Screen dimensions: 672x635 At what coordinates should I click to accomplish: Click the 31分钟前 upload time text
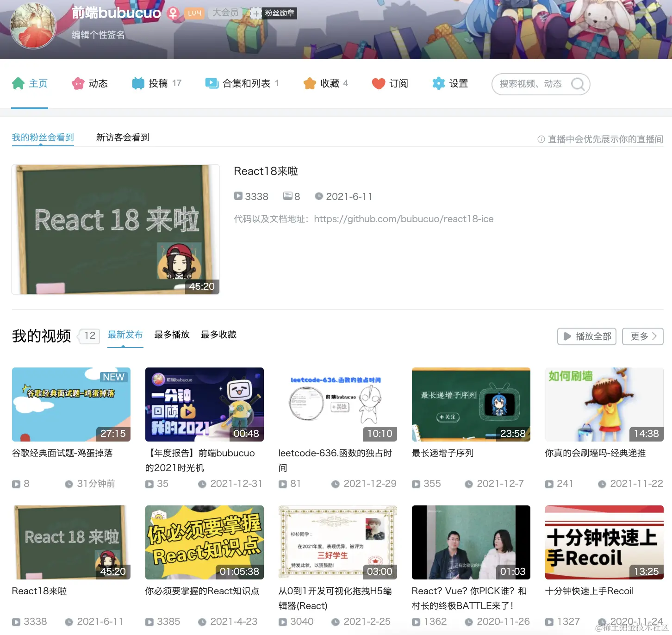96,484
